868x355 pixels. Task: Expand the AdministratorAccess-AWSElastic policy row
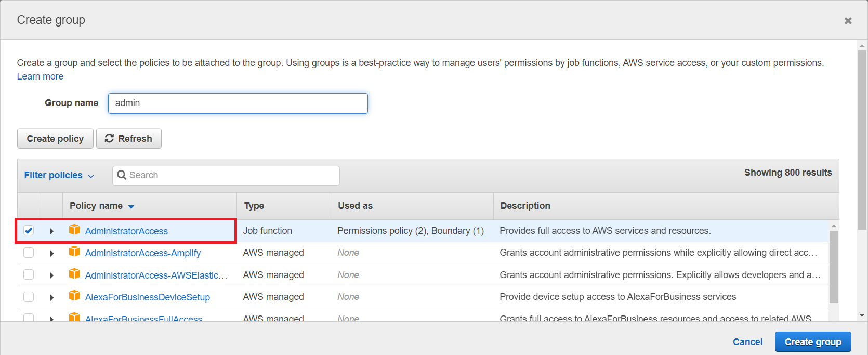[51, 275]
